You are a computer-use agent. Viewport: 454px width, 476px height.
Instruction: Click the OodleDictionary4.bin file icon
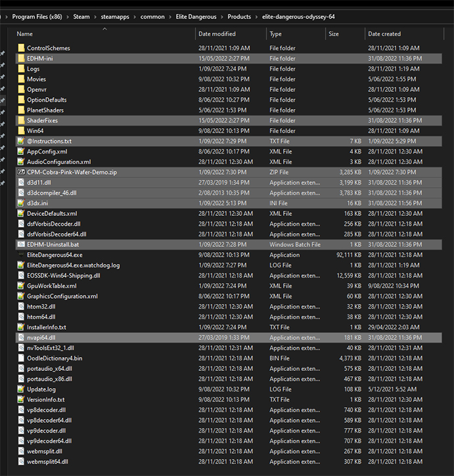[x=21, y=358]
